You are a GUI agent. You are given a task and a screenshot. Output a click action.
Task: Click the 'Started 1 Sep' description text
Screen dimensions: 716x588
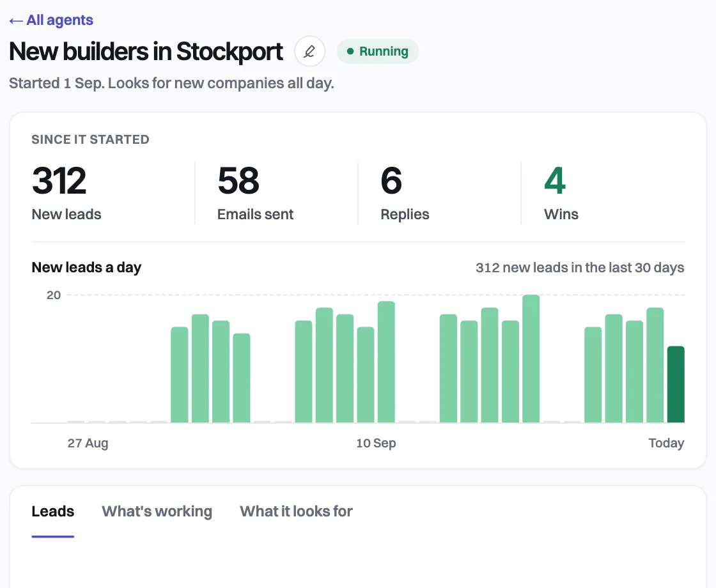click(x=172, y=84)
